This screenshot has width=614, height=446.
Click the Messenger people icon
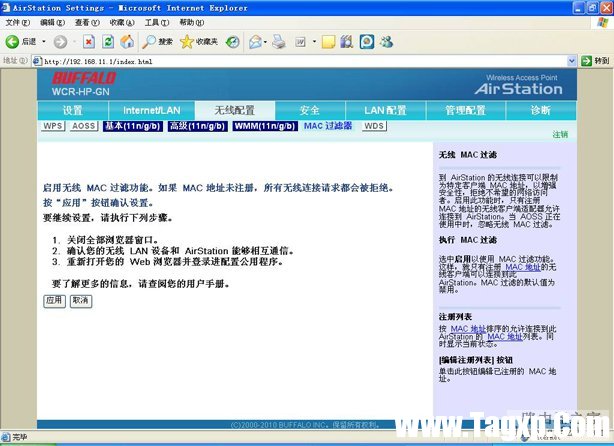pyautogui.click(x=386, y=42)
